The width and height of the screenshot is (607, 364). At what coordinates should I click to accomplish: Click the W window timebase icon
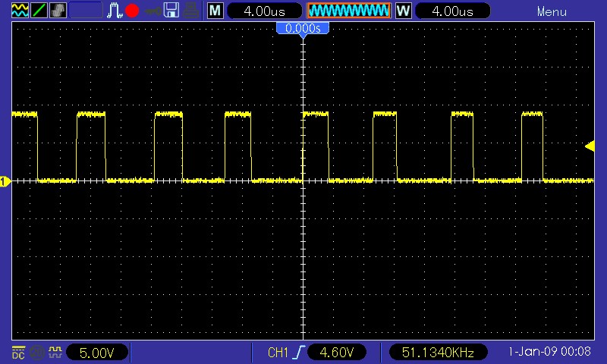[x=403, y=11]
